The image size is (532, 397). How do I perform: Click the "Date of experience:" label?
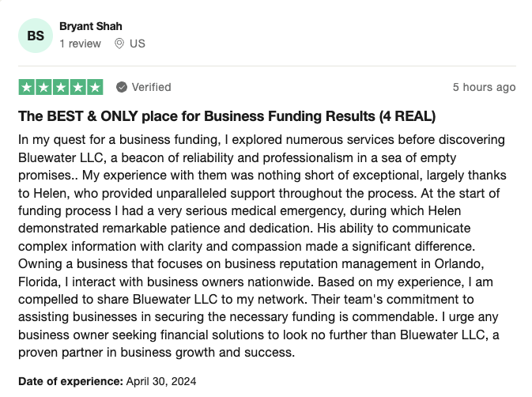coord(70,381)
